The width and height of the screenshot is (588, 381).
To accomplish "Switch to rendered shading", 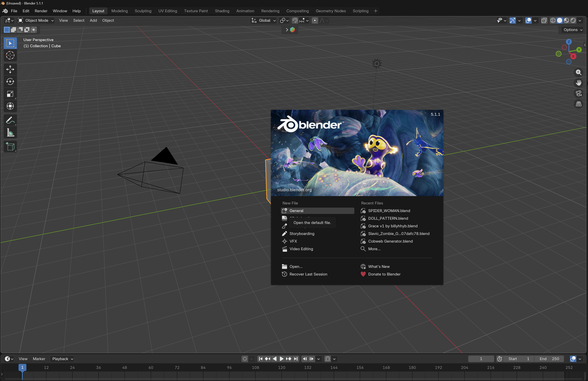I will (573, 20).
